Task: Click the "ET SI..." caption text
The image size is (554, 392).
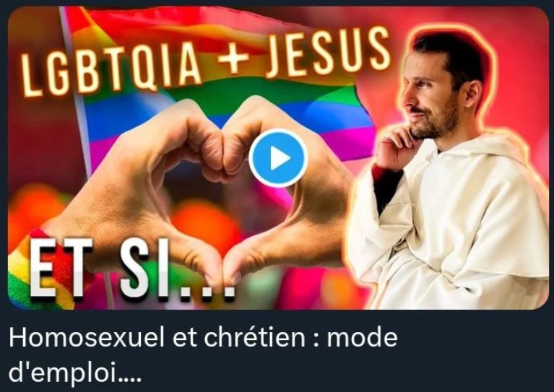Action: point(132,270)
